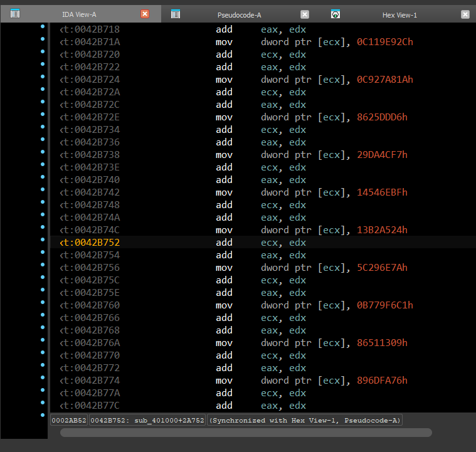The width and height of the screenshot is (476, 452).
Task: Click the mov mnemonic at 0042B742
Action: pos(225,192)
